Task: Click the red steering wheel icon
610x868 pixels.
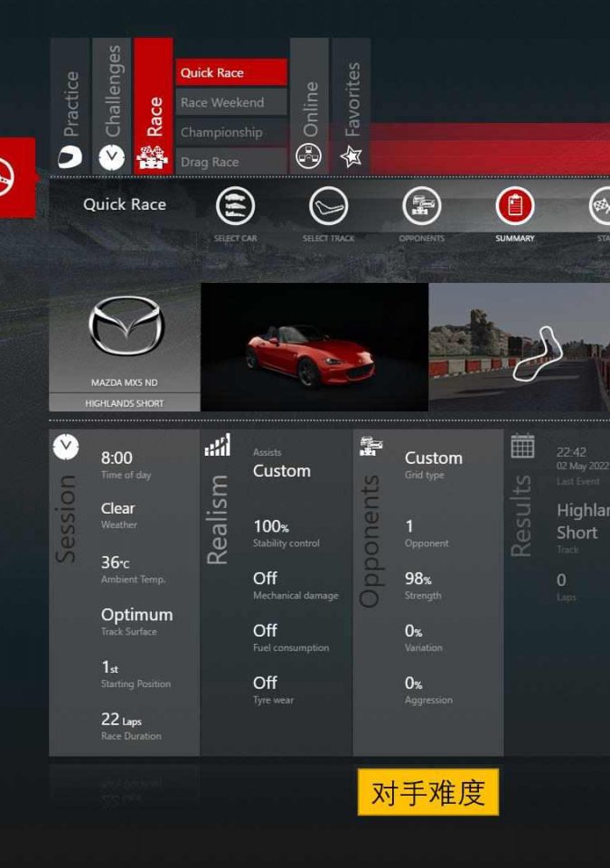Action: tap(16, 177)
